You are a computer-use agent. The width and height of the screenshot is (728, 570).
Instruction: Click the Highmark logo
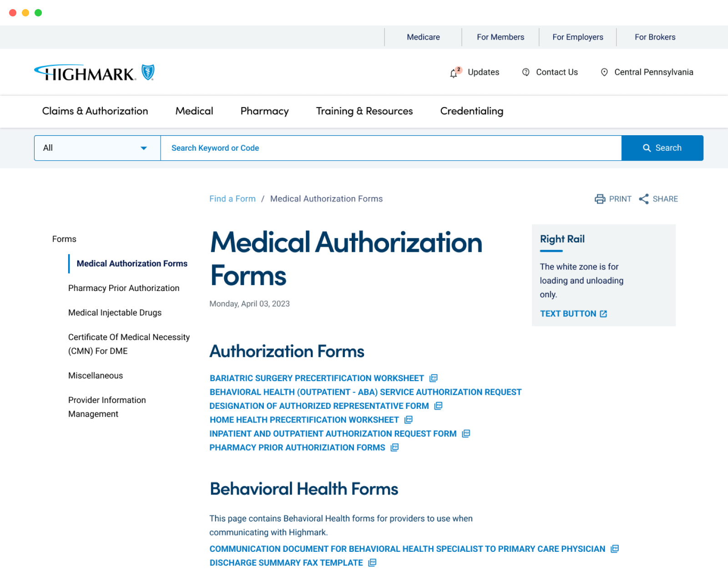(x=94, y=73)
